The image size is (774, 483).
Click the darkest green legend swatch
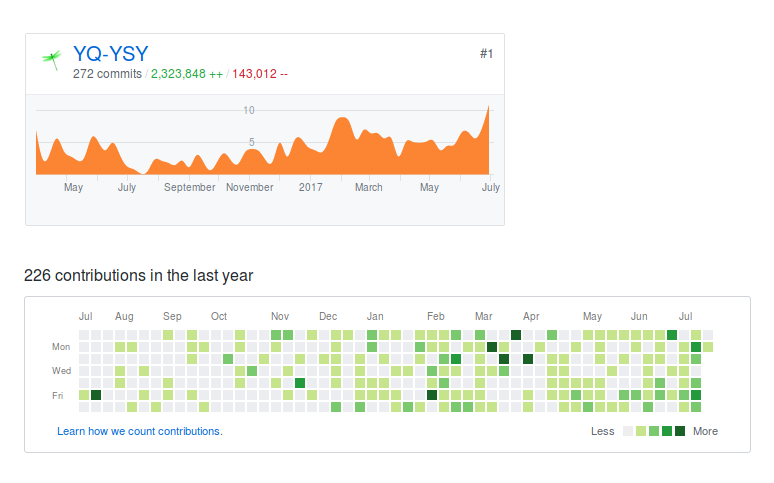tap(680, 431)
